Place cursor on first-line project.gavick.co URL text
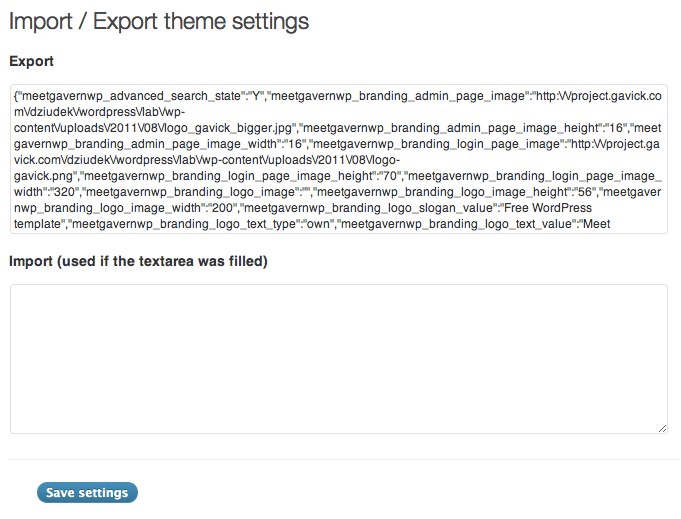This screenshot has width=681, height=519. 612,96
